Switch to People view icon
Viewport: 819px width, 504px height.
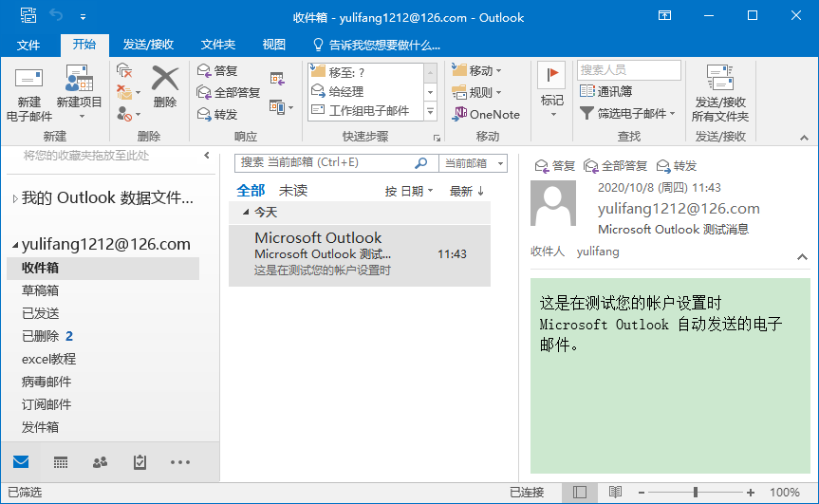click(100, 461)
